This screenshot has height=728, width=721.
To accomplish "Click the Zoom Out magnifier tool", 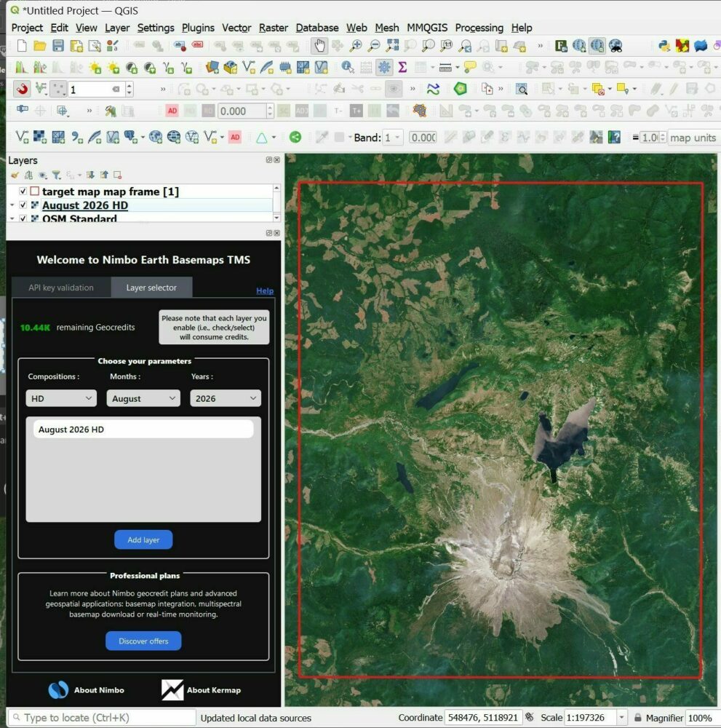I will click(x=374, y=45).
